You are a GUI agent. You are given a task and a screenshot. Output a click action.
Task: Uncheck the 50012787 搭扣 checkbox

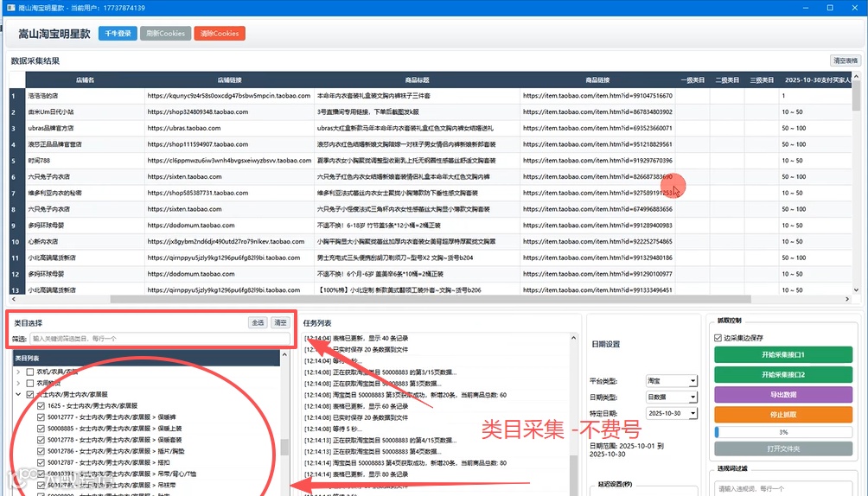click(41, 462)
